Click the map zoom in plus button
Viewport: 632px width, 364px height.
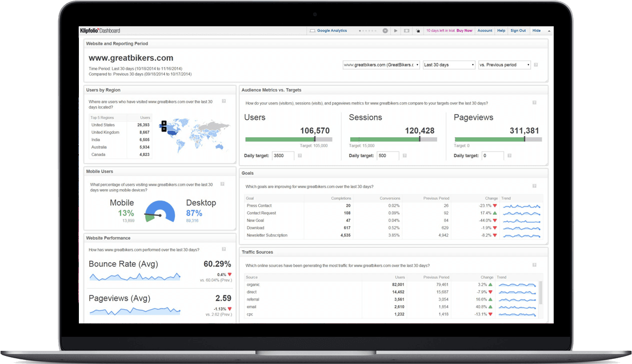click(x=164, y=123)
